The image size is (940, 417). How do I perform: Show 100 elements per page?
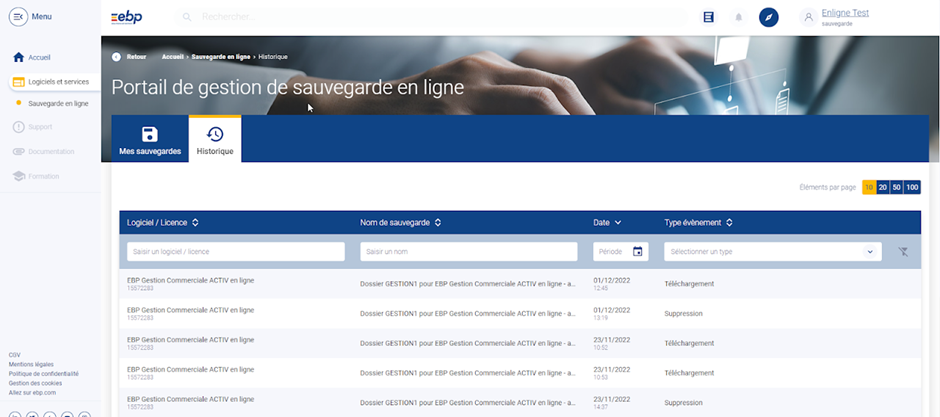pos(912,188)
